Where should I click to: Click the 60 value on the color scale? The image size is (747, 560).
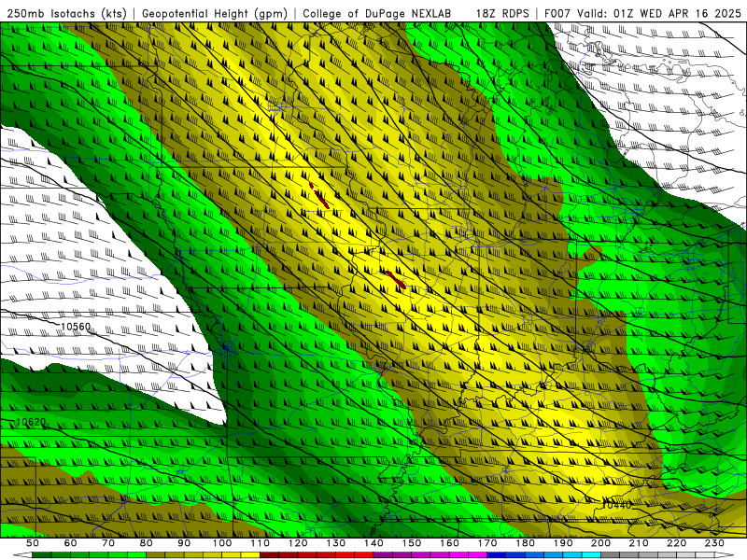tap(70, 543)
